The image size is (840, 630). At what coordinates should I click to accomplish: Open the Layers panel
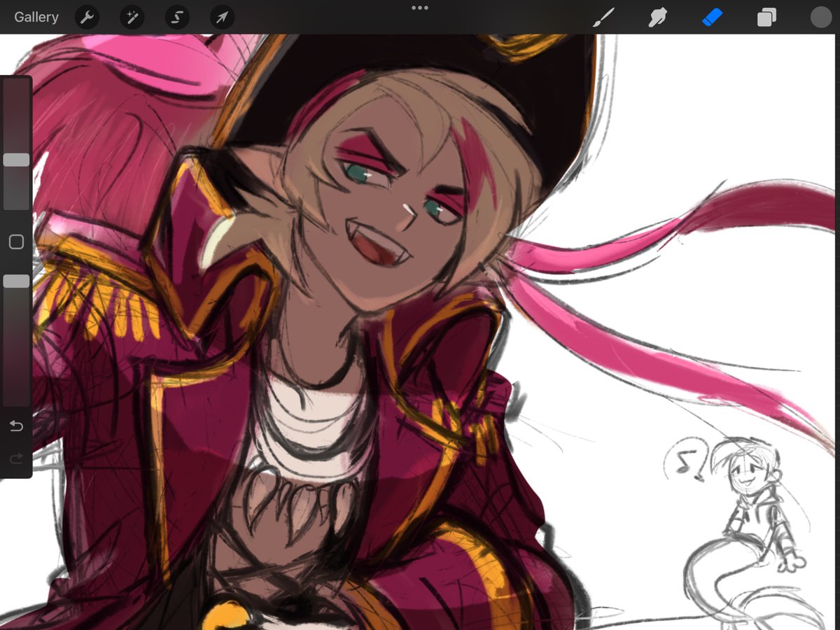point(766,17)
